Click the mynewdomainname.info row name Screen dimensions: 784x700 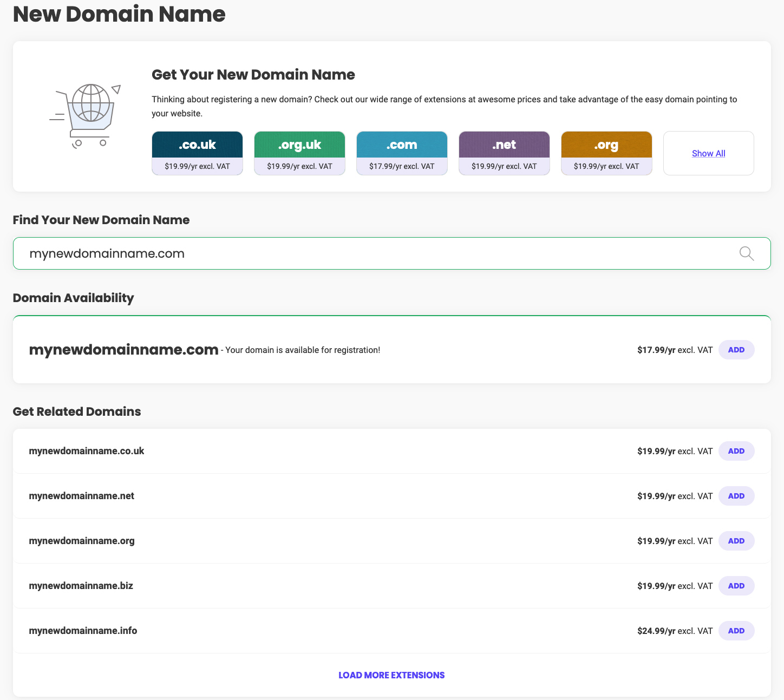(x=83, y=631)
